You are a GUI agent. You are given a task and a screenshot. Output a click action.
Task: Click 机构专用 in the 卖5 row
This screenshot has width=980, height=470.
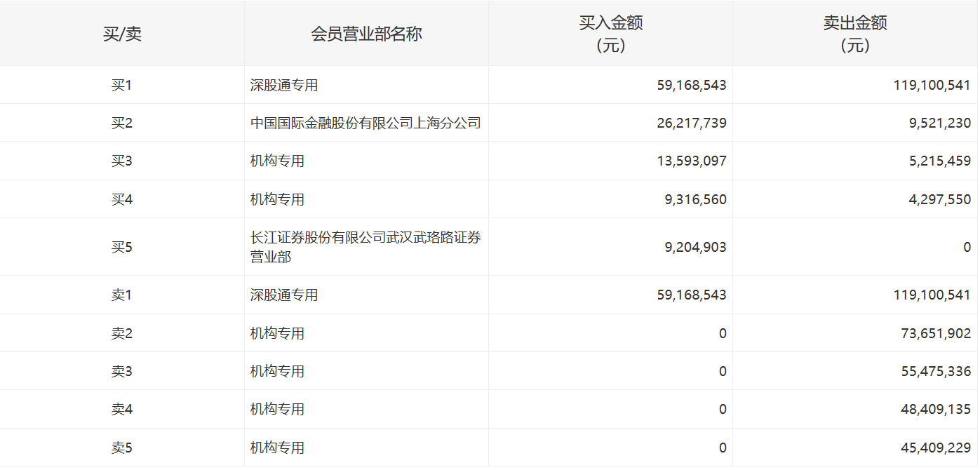click(277, 448)
